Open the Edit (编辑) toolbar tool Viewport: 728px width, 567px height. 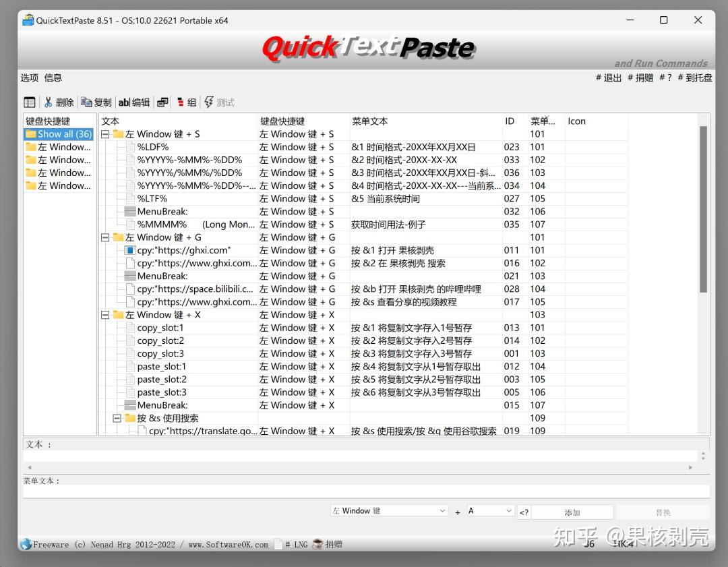(x=133, y=102)
